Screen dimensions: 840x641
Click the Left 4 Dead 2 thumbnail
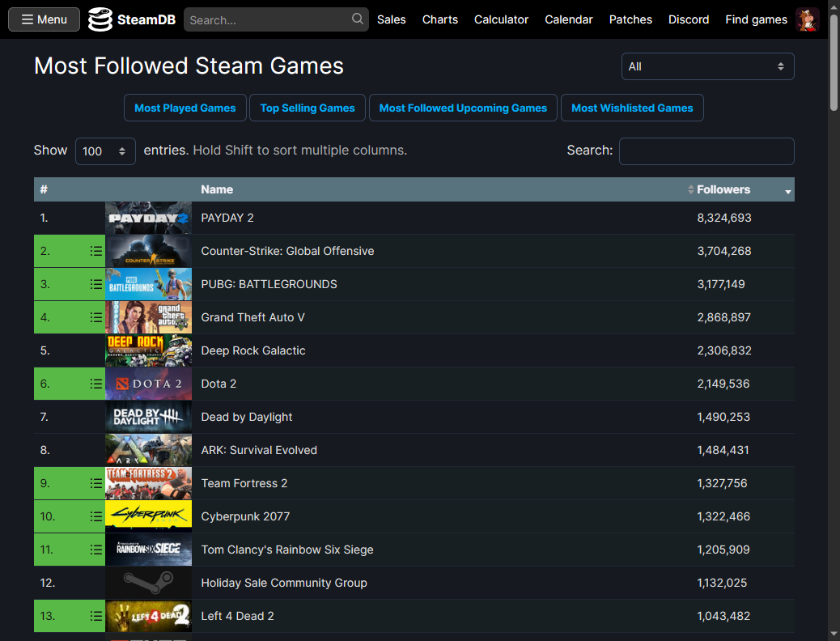[x=148, y=617]
